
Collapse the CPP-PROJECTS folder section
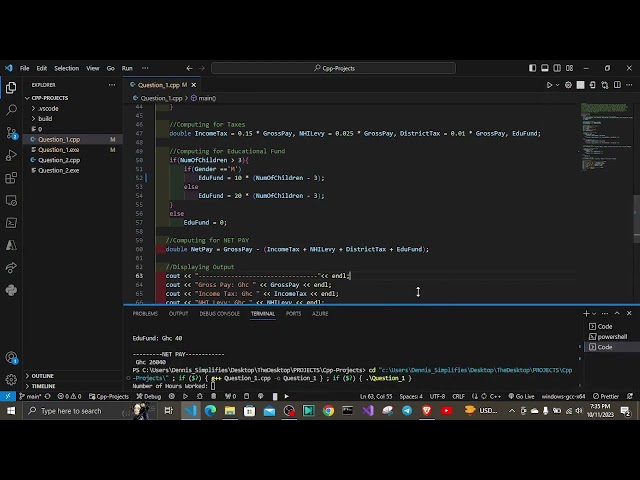click(x=72, y=98)
